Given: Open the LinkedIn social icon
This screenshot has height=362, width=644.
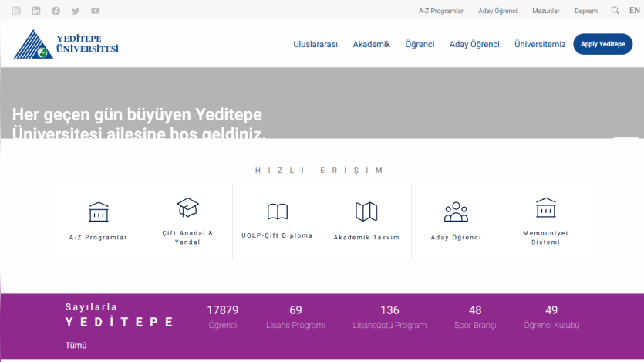Looking at the screenshot, I should click(x=36, y=11).
